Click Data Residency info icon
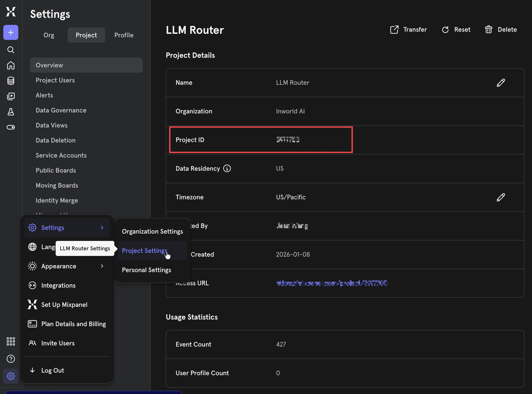 (x=227, y=169)
